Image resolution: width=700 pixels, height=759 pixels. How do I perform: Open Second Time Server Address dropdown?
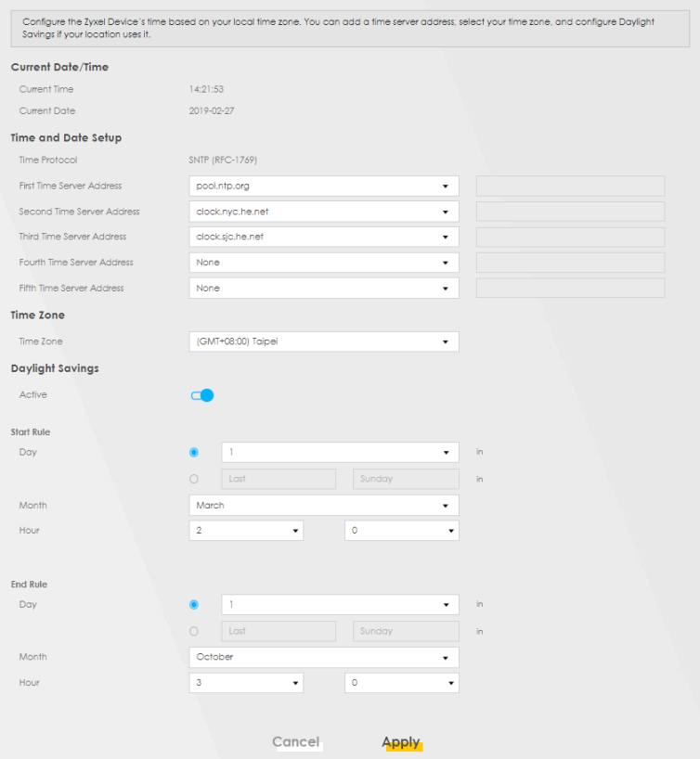point(323,212)
